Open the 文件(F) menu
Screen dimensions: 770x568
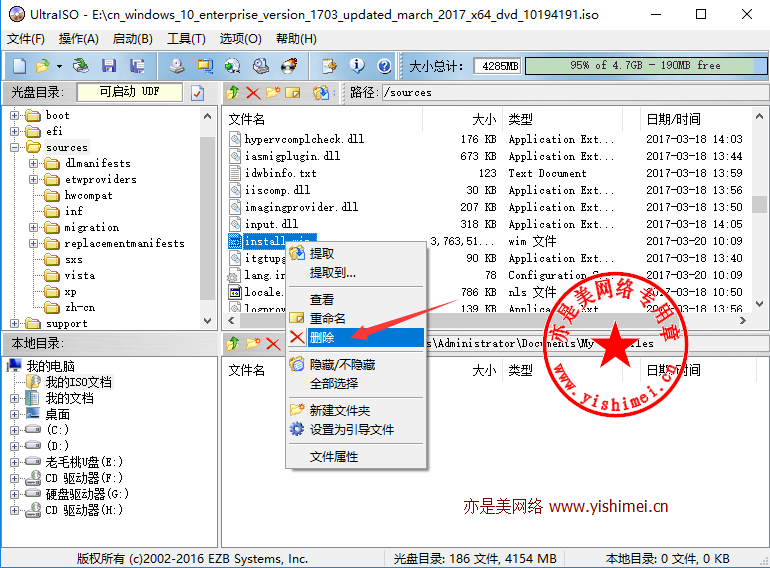(x=26, y=39)
